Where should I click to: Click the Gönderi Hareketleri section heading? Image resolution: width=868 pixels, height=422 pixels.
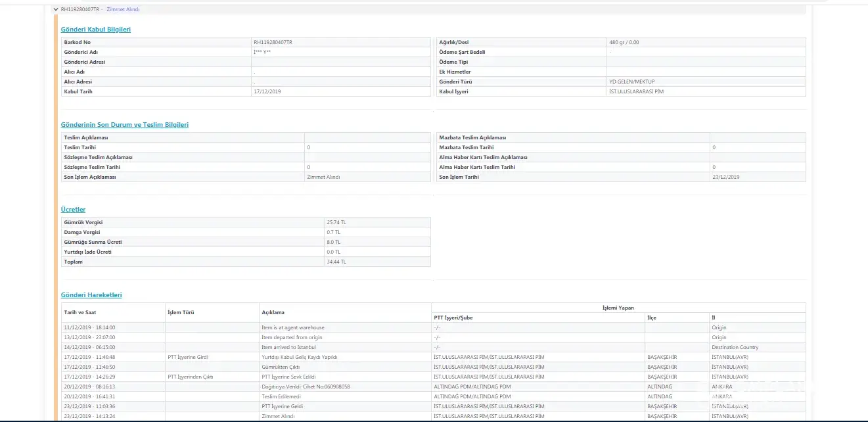click(91, 295)
